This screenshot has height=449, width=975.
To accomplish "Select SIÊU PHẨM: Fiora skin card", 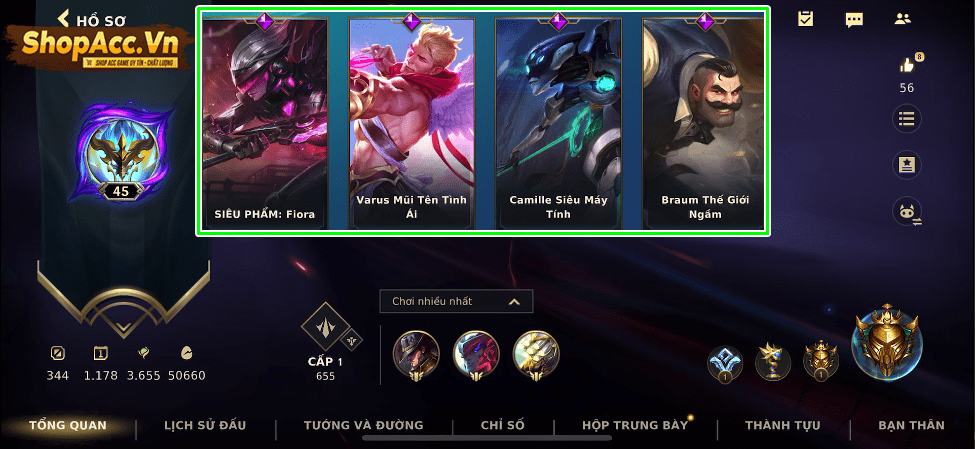I will point(265,123).
